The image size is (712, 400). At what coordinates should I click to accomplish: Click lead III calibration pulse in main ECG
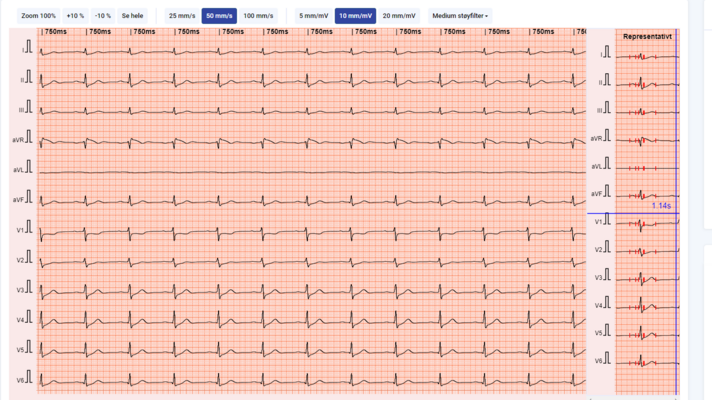point(29,107)
